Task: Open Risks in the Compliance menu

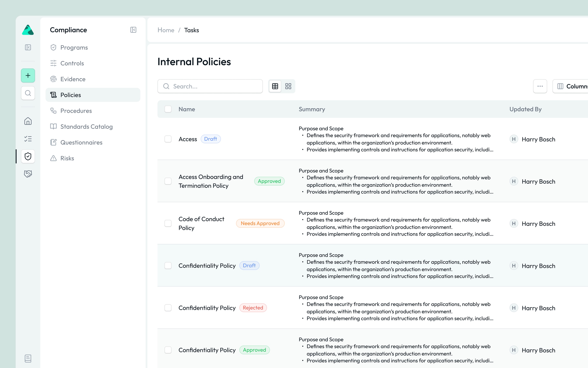Action: pos(93,158)
